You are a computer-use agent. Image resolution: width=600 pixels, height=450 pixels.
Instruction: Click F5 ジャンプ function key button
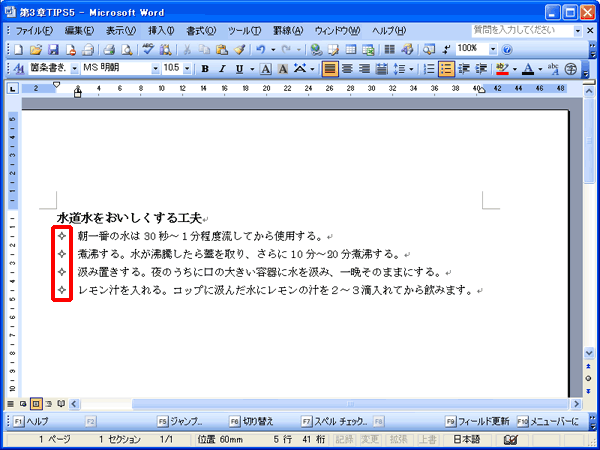point(180,422)
